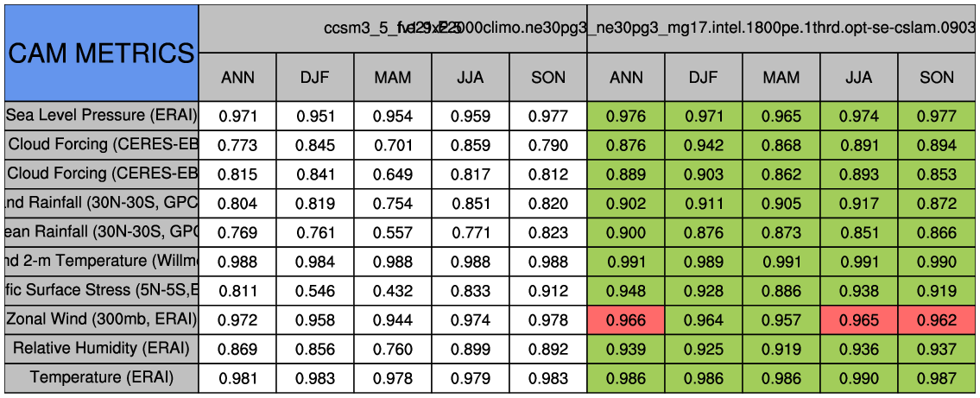This screenshot has height=398, width=980.
Task: Select the MAM header above the green 0.965 cell
Action: [781, 77]
